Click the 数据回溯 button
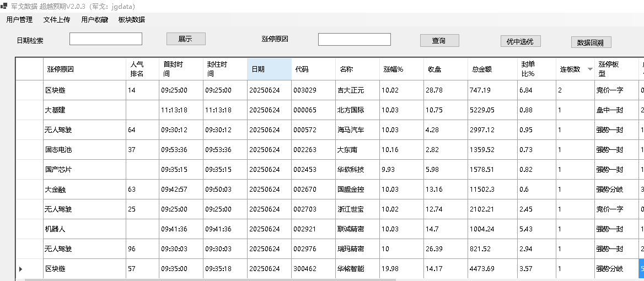Image resolution: width=644 pixels, height=281 pixels. (x=591, y=42)
